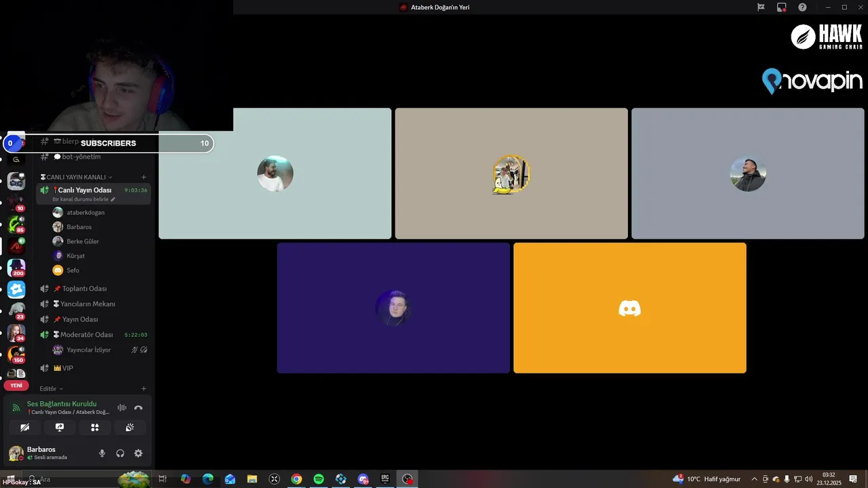The width and height of the screenshot is (868, 488).
Task: Mute the microphone in user panel
Action: [102, 453]
